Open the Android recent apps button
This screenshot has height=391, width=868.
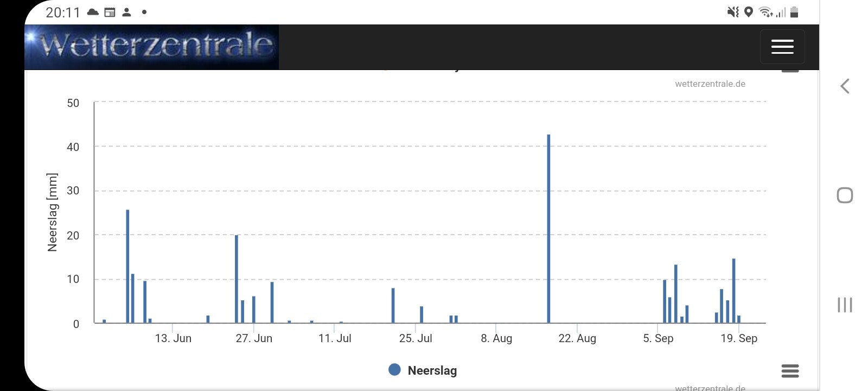(845, 305)
